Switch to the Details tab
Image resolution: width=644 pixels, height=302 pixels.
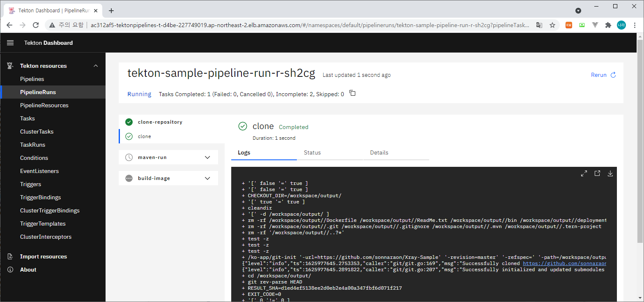(x=396, y=152)
